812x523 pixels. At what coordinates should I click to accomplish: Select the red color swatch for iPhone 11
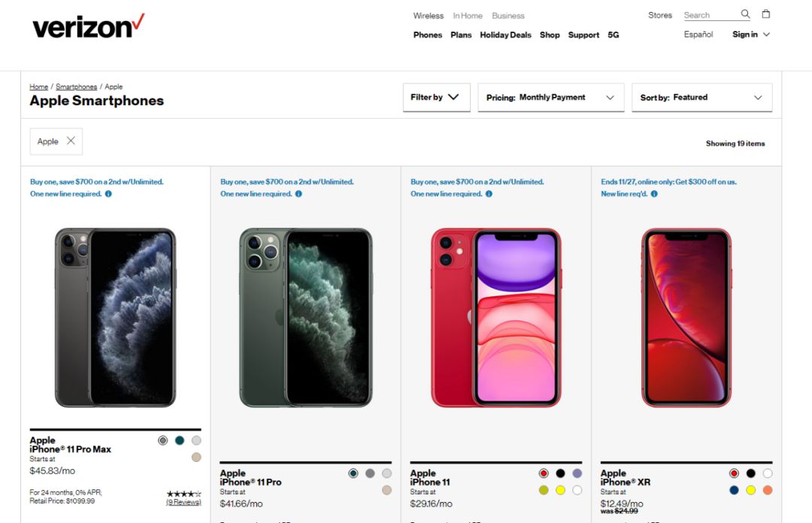pos(544,473)
